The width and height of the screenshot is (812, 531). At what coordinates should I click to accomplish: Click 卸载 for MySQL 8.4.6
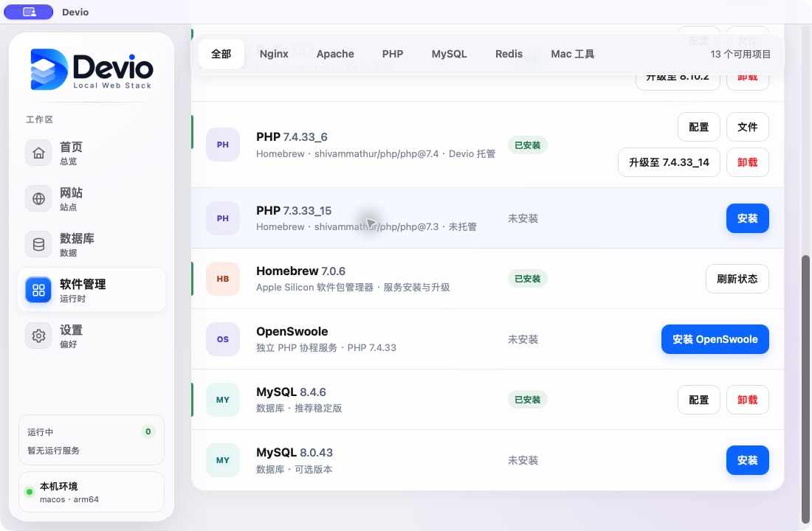(x=747, y=400)
